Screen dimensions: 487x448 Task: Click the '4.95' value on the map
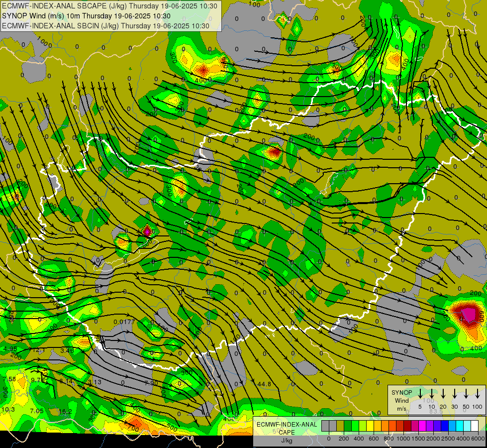(x=10, y=348)
